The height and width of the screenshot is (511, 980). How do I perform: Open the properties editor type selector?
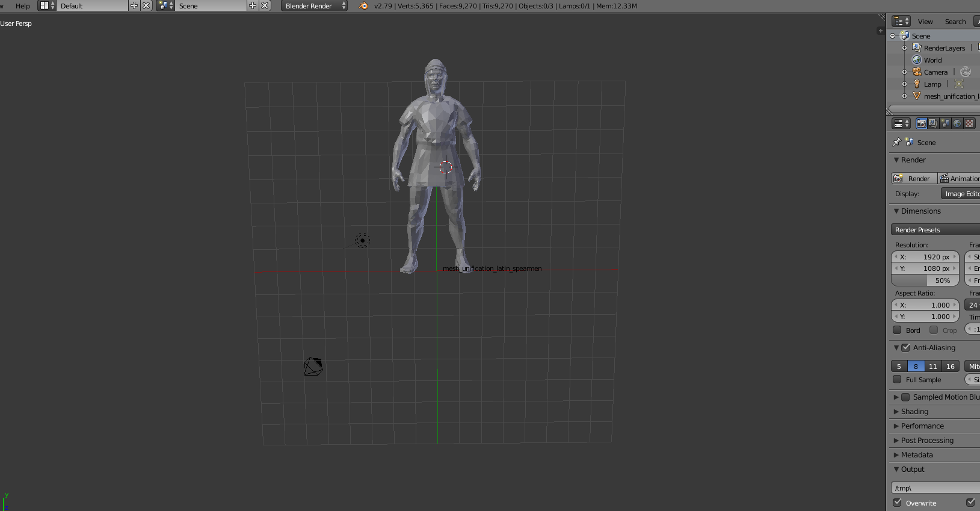[901, 123]
